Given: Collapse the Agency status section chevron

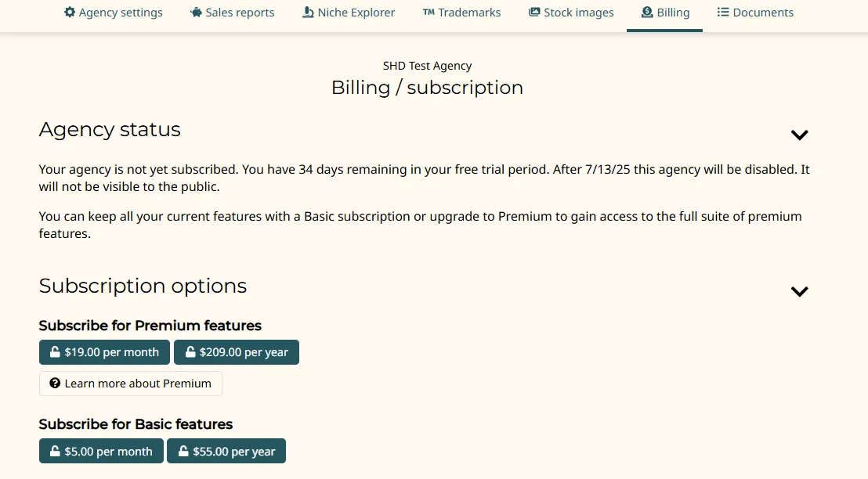Looking at the screenshot, I should coord(799,135).
